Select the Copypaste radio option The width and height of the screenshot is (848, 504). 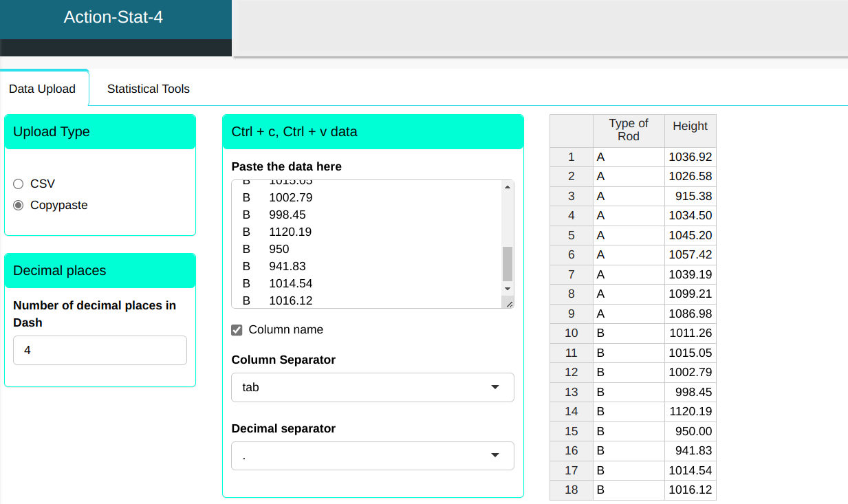click(19, 205)
